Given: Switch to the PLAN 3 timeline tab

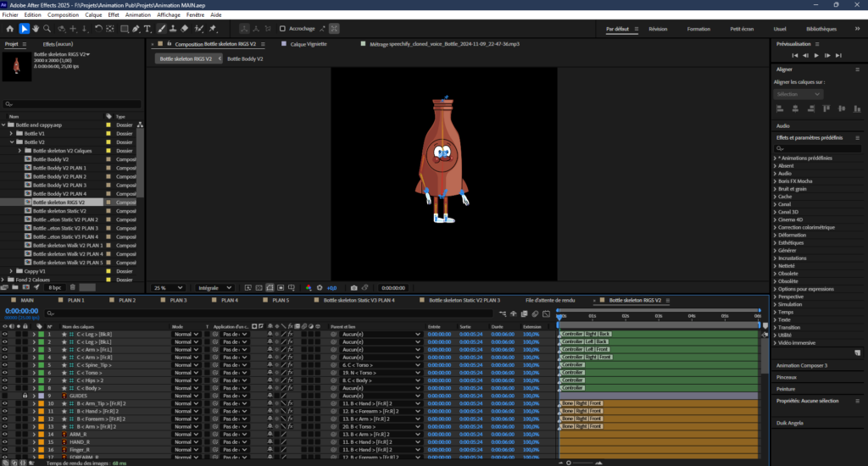Looking at the screenshot, I should click(x=178, y=300).
